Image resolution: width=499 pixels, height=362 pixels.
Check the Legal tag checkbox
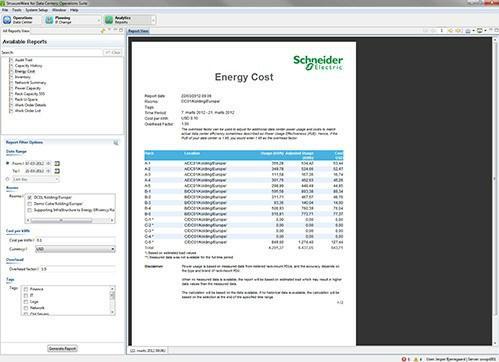click(x=26, y=302)
